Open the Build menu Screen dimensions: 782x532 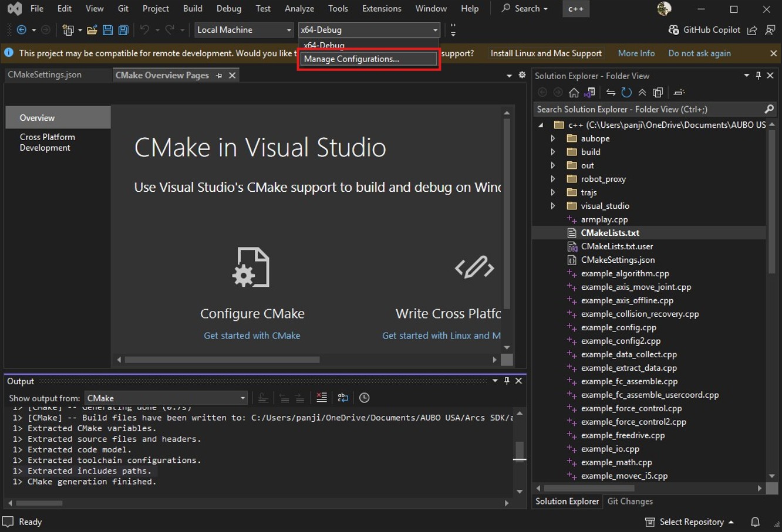tap(193, 9)
